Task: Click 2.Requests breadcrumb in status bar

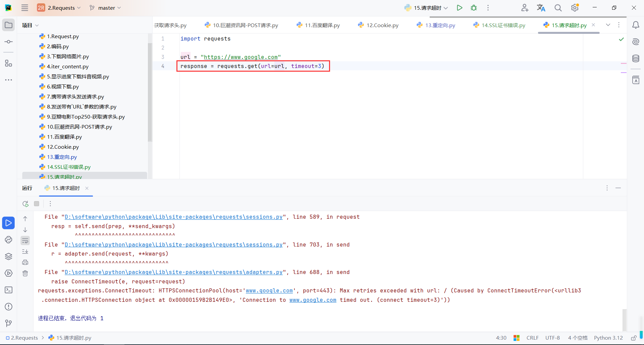Action: tap(22, 338)
